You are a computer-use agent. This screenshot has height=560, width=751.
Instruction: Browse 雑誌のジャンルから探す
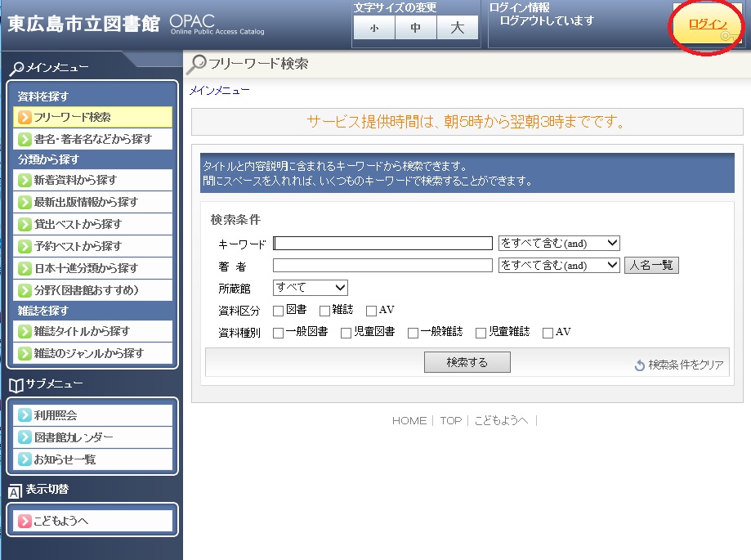(x=93, y=353)
